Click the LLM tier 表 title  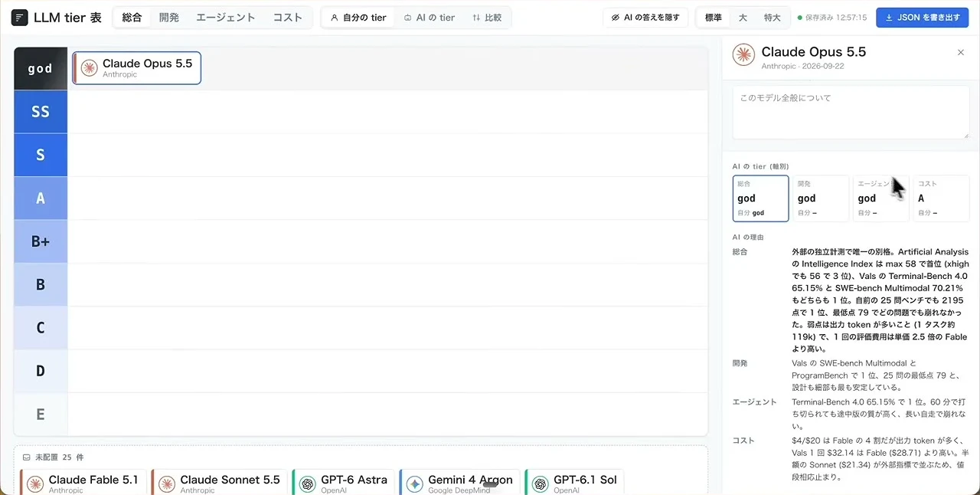[67, 18]
